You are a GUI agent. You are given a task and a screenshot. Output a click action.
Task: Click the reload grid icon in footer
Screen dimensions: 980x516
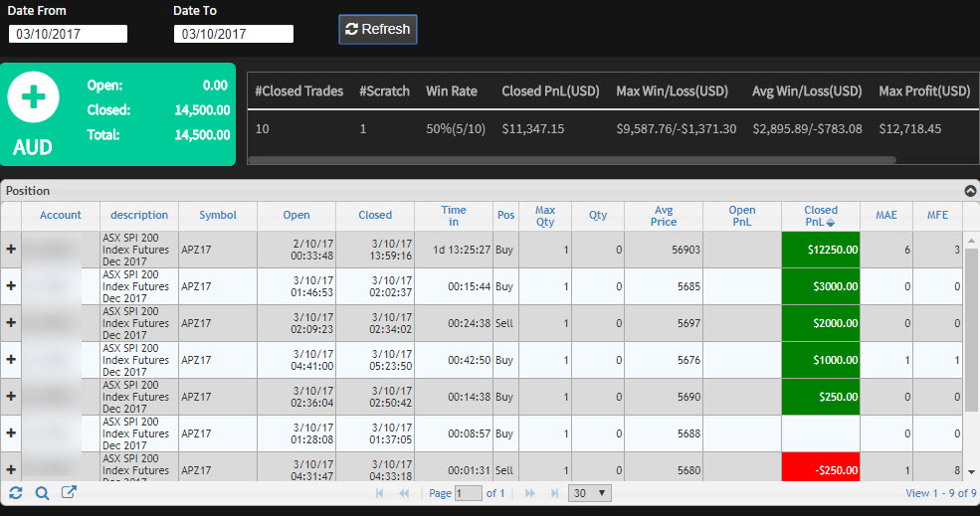[x=16, y=493]
